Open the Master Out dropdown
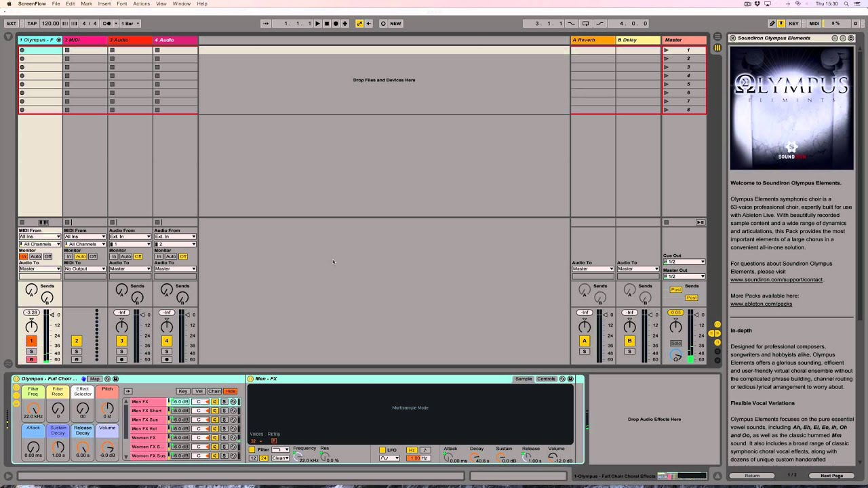The width and height of the screenshot is (868, 488). tap(684, 277)
